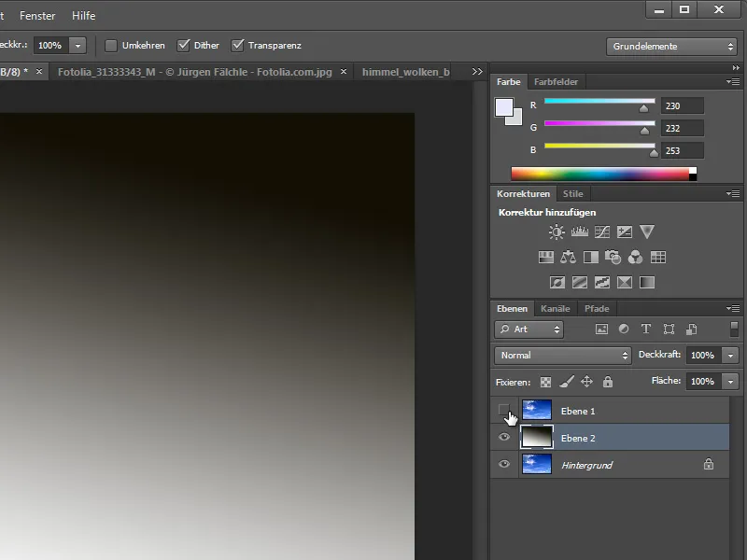
Task: Open the Farbe panel menu
Action: point(733,82)
